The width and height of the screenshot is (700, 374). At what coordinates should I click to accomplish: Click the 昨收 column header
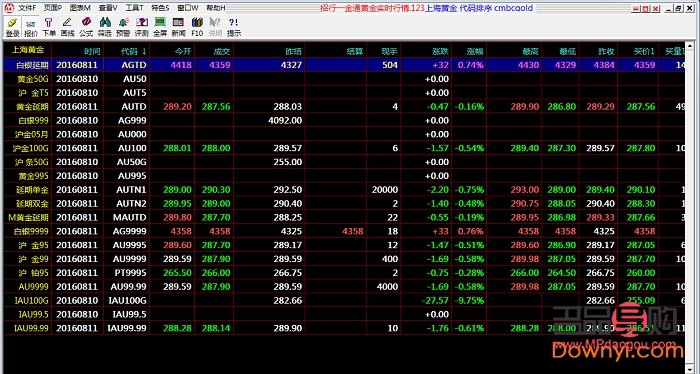pyautogui.click(x=606, y=51)
